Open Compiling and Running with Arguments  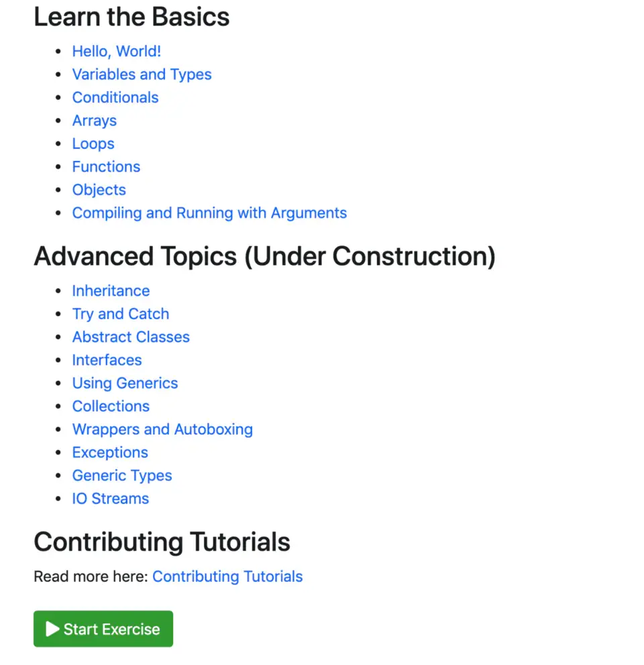point(209,213)
